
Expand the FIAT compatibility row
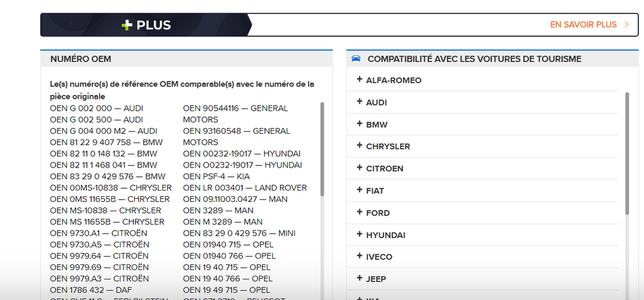click(x=482, y=191)
